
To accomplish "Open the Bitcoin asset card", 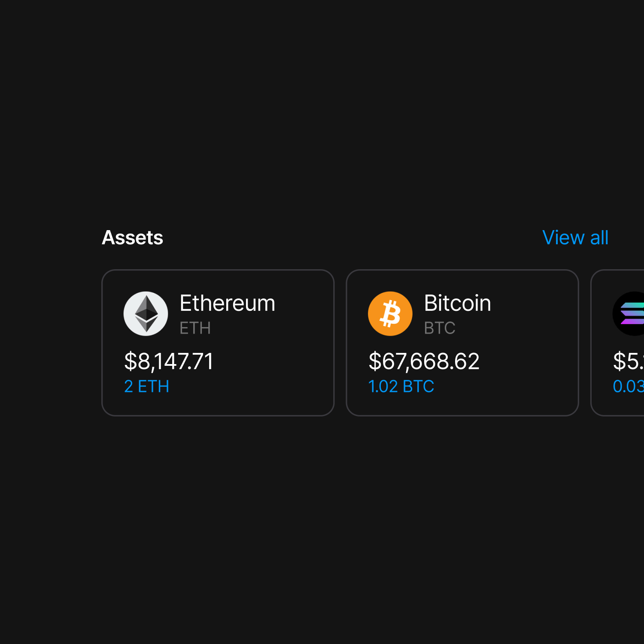I will click(x=462, y=343).
